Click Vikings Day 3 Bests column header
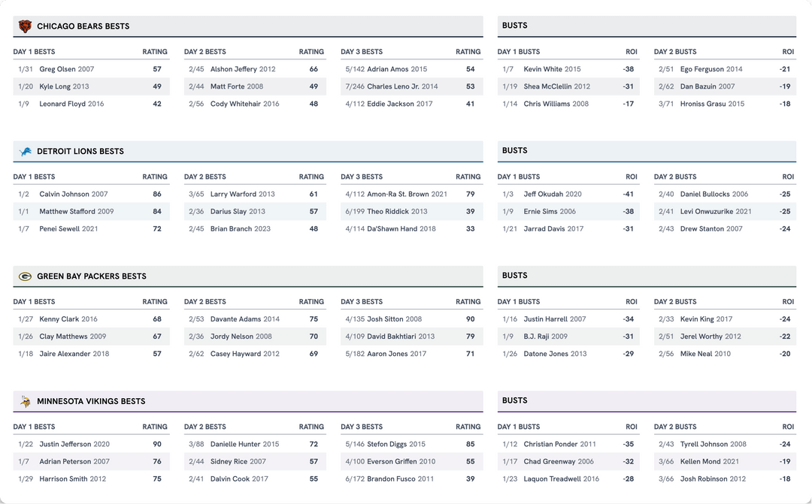The image size is (812, 504). (x=362, y=427)
